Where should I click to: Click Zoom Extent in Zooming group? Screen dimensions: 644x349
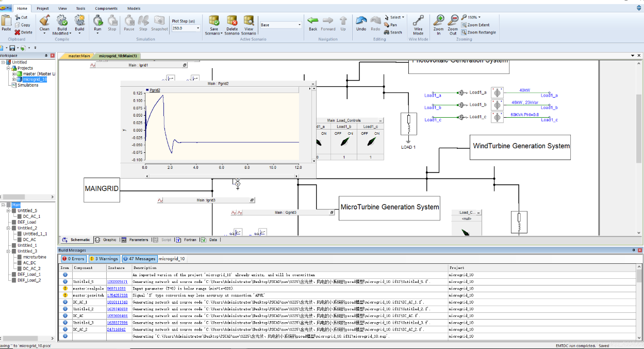475,25
